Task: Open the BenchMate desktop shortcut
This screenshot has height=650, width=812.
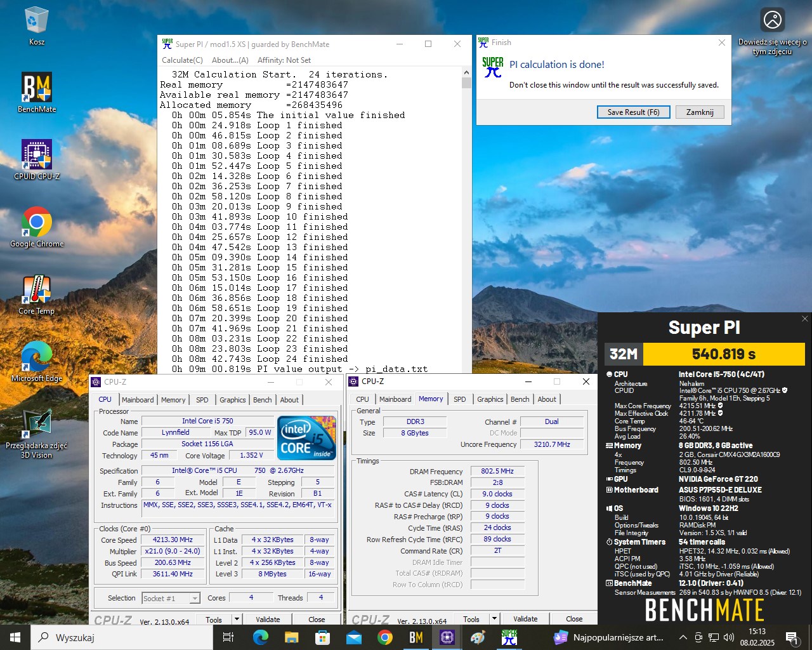Action: click(37, 93)
